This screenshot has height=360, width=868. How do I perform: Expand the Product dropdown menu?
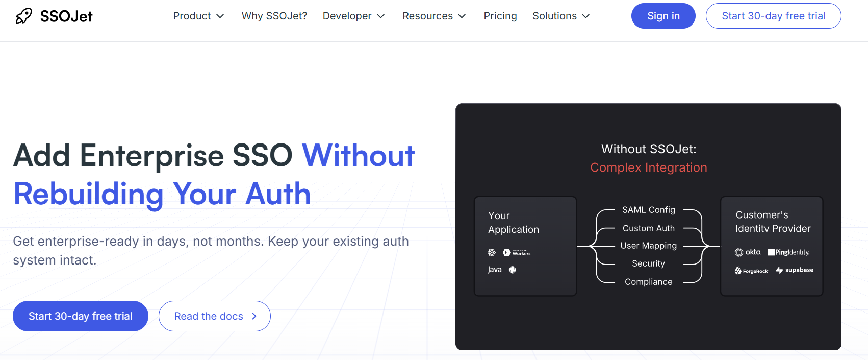(x=198, y=16)
